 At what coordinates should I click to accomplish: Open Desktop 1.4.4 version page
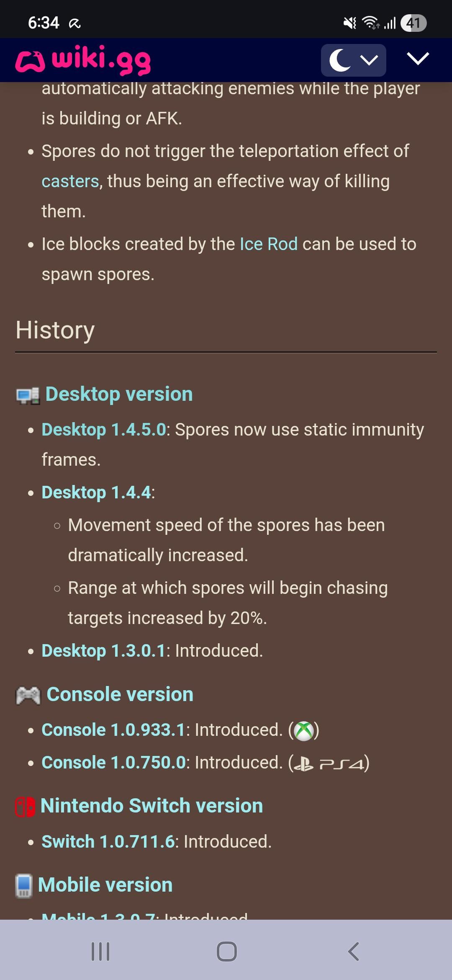[x=96, y=493]
